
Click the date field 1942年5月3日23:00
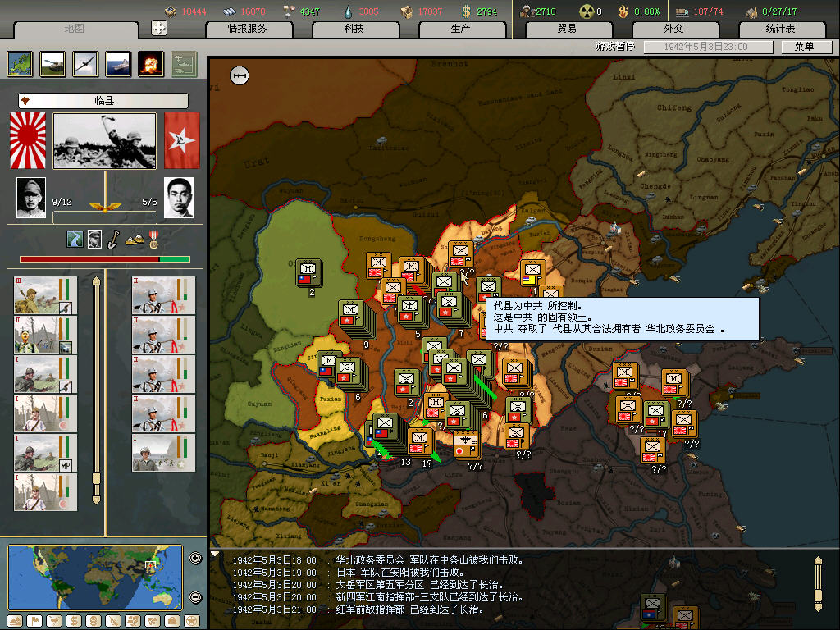(x=708, y=47)
